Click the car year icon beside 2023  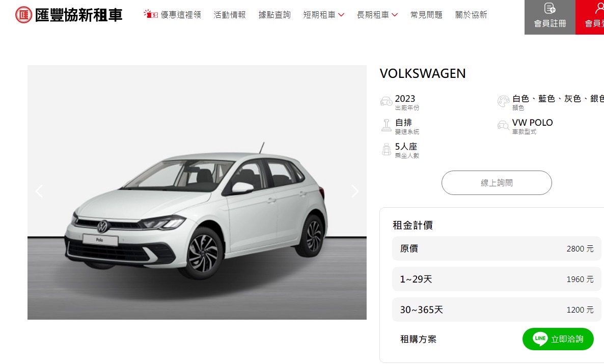pos(387,101)
